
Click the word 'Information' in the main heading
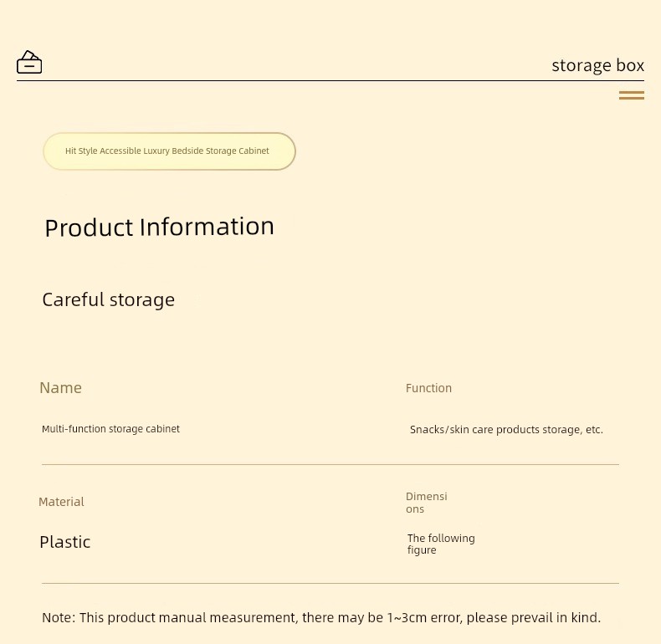(207, 227)
